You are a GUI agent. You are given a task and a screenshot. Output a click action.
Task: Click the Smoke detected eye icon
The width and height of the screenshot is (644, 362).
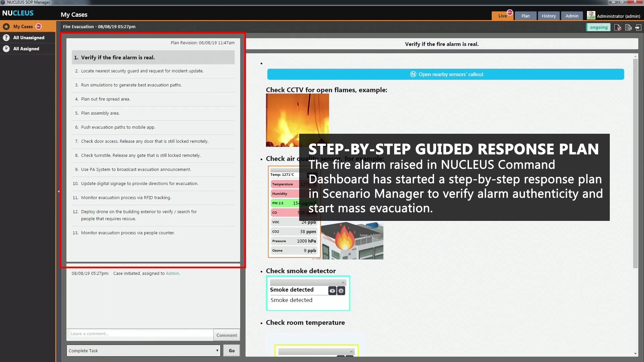332,291
